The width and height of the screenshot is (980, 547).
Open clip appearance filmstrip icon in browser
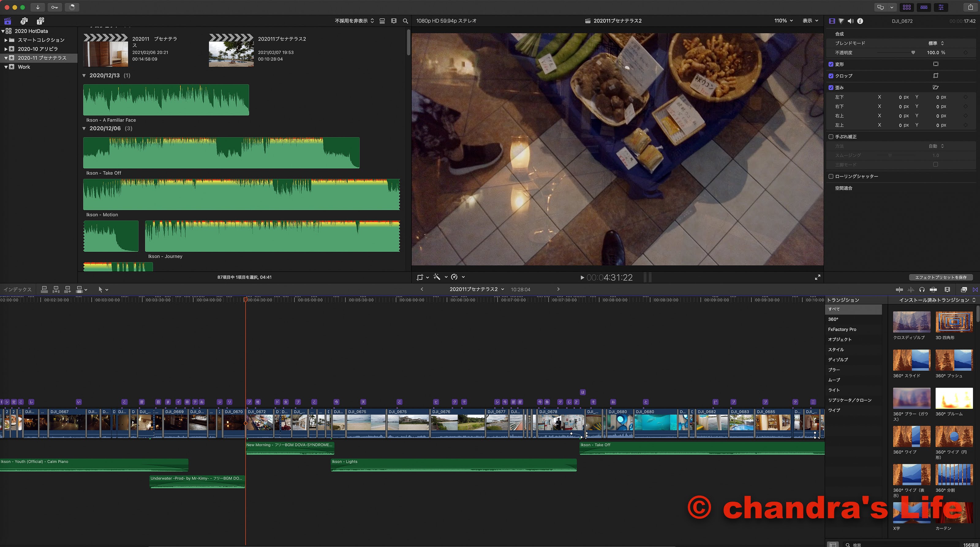[x=394, y=21]
